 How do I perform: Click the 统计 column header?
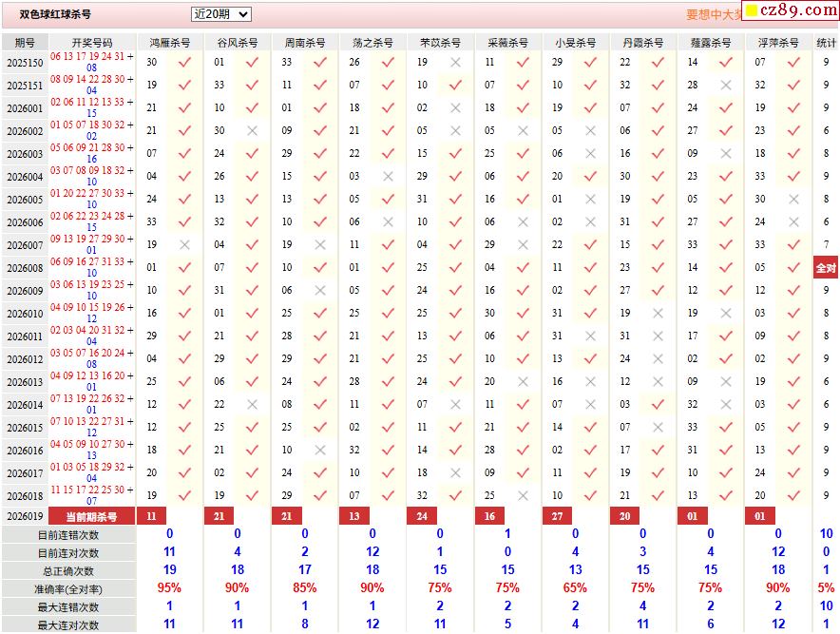click(826, 43)
